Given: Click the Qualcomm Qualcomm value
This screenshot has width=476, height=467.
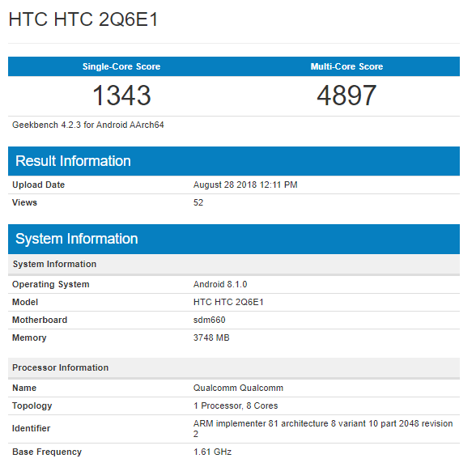Looking at the screenshot, I should coord(238,388).
